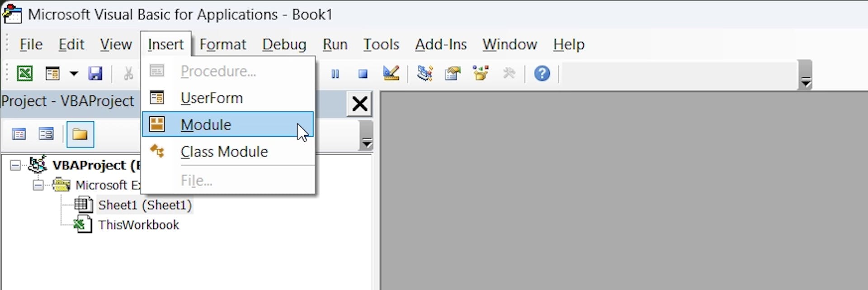Open the Tools menu

coord(381,44)
